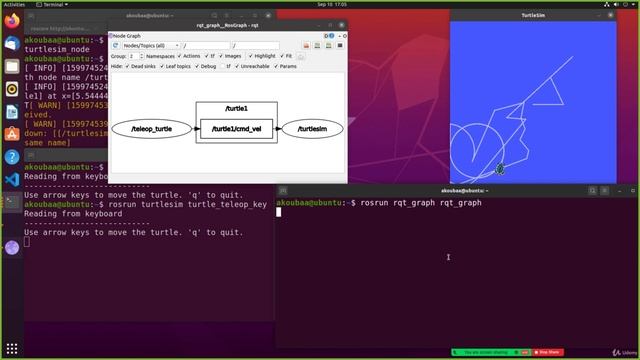Click the rqt_graph__RosGraph window title bar
Viewport: 640px width, 360px height.
(x=227, y=25)
